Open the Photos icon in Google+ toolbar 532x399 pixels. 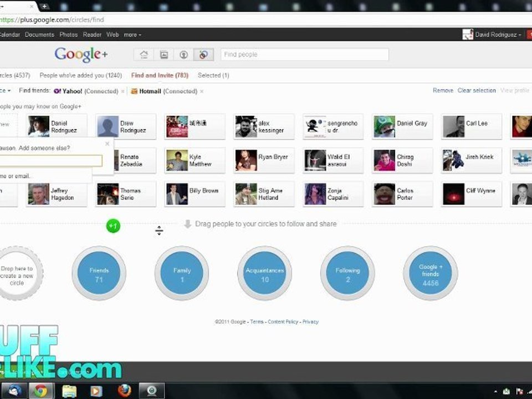coord(164,55)
